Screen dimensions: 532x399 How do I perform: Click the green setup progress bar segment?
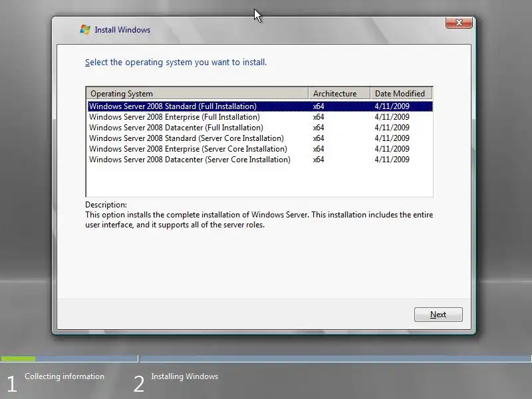click(18, 358)
